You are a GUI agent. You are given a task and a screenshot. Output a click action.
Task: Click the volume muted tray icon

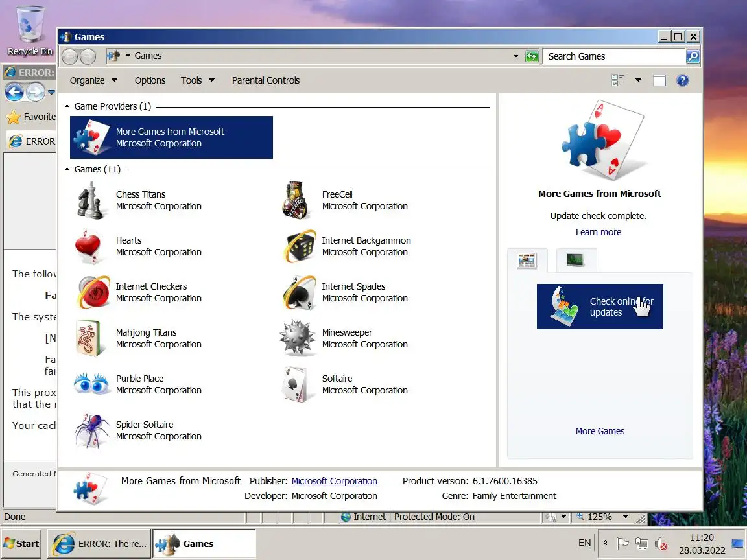tap(660, 543)
